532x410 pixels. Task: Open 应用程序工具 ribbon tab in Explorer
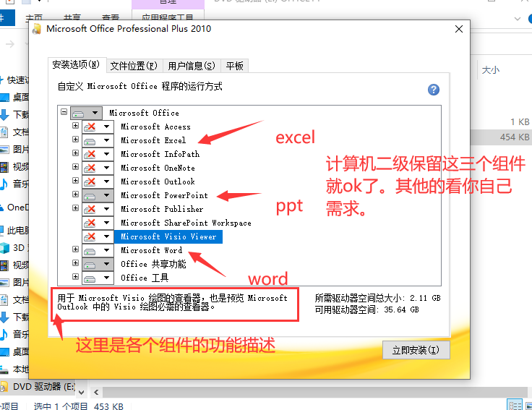(168, 17)
